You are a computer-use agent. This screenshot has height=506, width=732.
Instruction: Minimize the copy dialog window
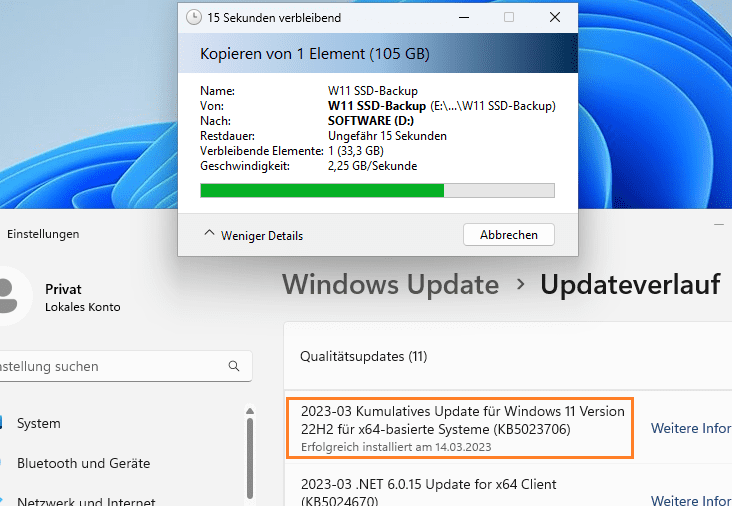coord(464,17)
